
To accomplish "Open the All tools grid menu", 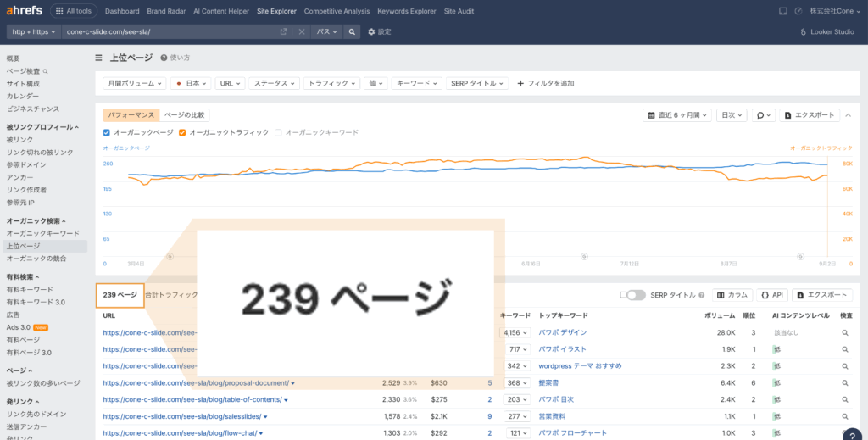I will 74,11.
